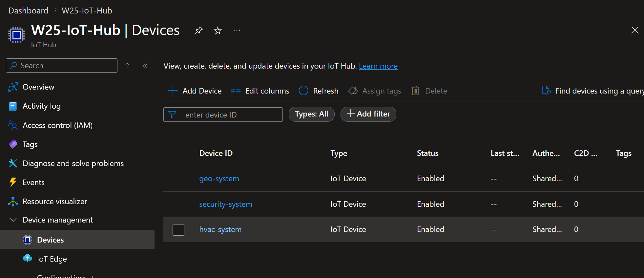Click Assign tags

[x=375, y=91]
